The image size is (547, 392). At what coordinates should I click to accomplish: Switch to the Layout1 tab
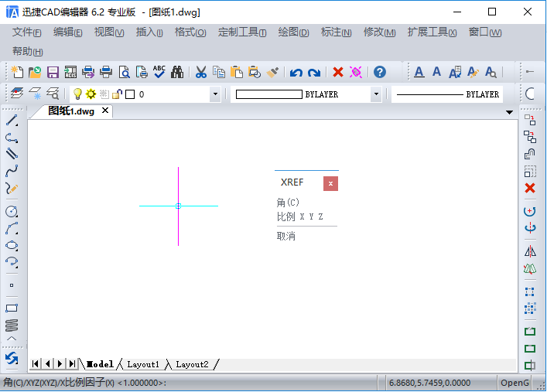143,364
